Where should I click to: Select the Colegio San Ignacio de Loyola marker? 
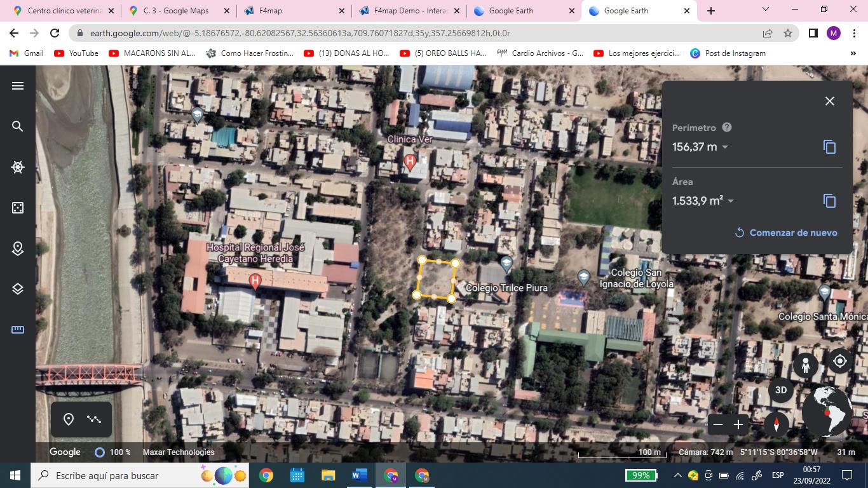point(583,277)
